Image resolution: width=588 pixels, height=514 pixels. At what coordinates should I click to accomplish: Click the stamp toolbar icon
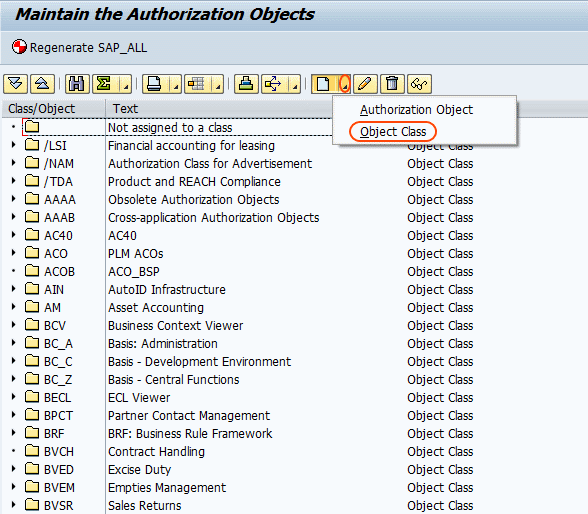[246, 83]
